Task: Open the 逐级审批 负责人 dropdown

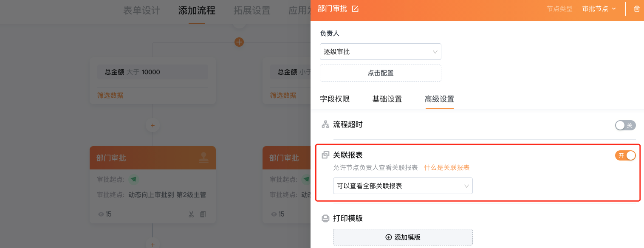Action: click(381, 52)
